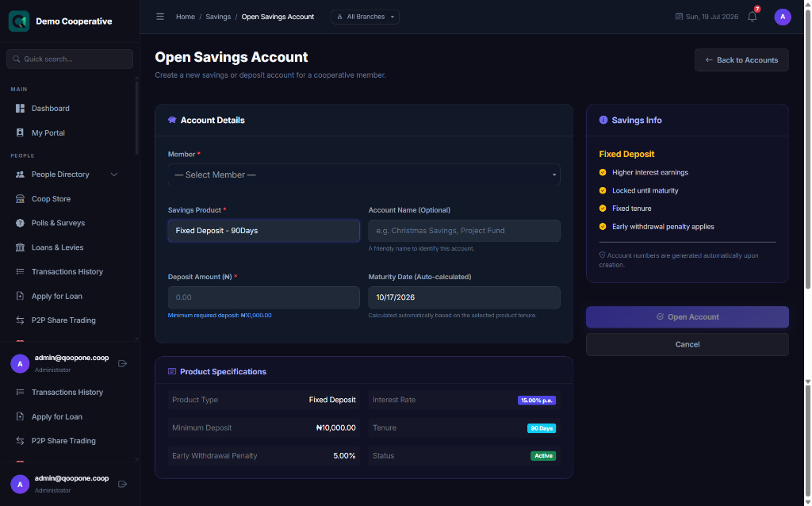Click the 5.00% early withdrawal penalty value
Image resolution: width=812 pixels, height=506 pixels.
click(344, 456)
